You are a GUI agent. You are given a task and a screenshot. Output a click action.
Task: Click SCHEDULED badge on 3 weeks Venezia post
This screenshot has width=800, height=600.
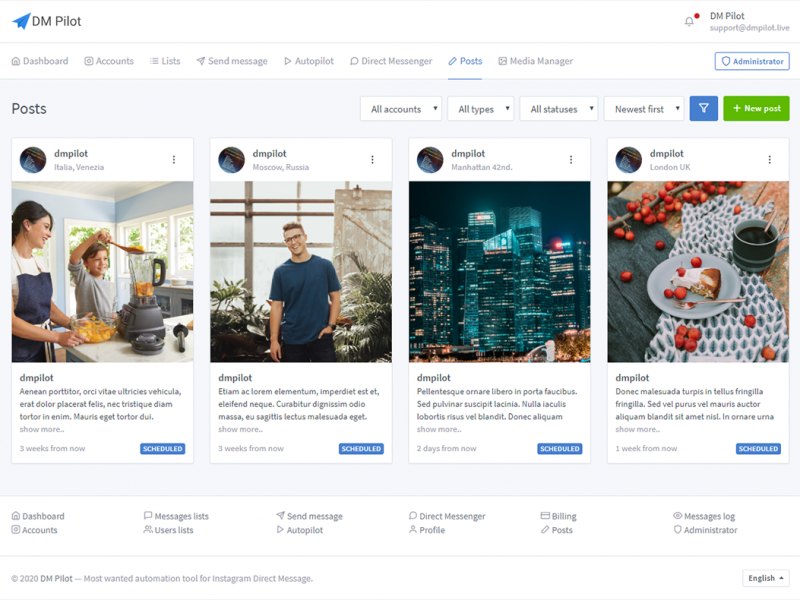(163, 448)
